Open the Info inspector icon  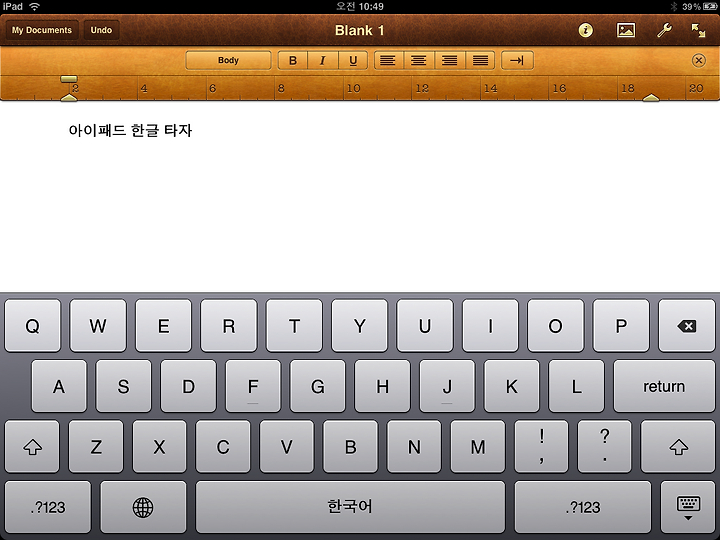point(585,30)
